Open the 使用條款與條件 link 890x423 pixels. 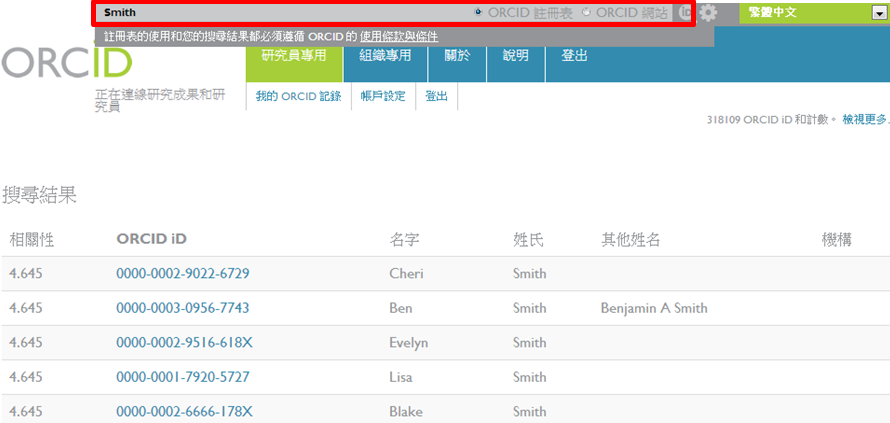tap(398, 37)
